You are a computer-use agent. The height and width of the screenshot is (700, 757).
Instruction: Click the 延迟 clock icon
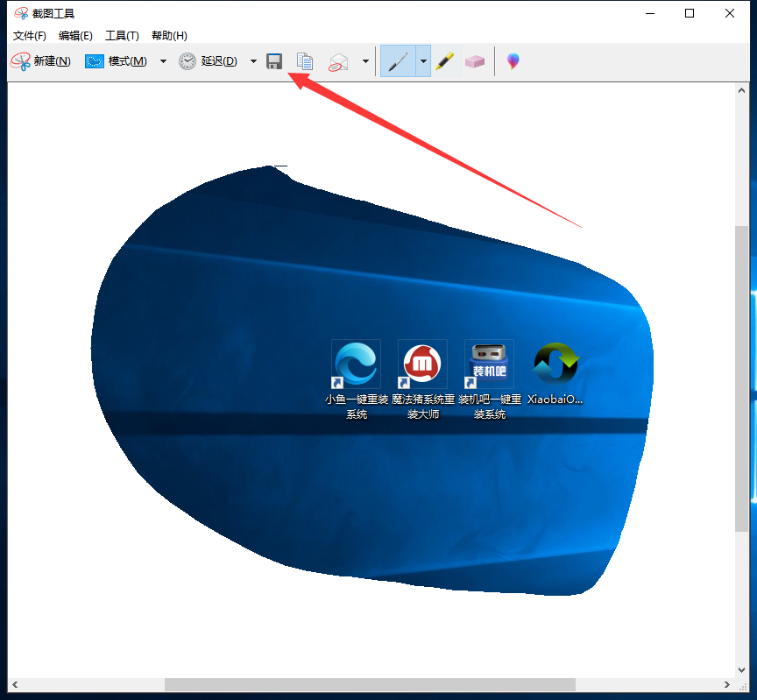[187, 61]
